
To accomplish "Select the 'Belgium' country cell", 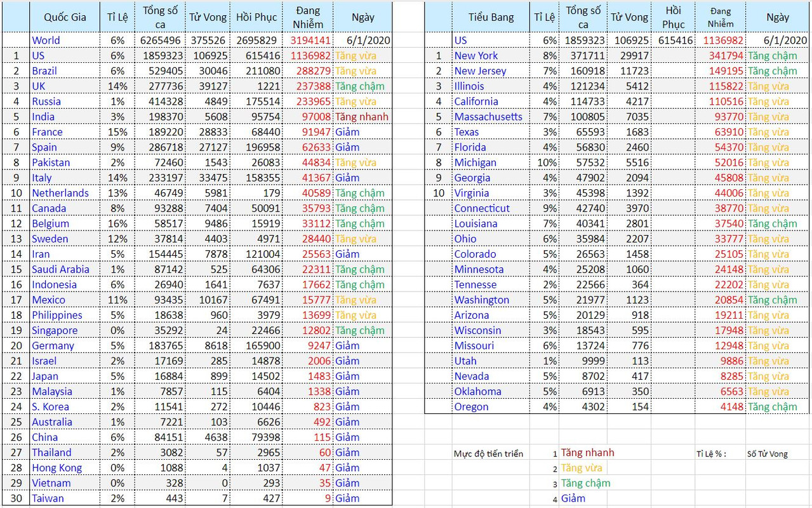I will (65, 224).
